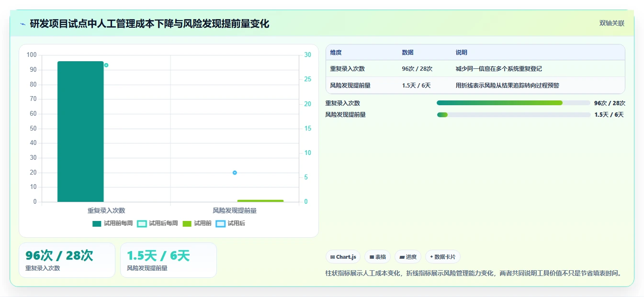Image resolution: width=644 pixels, height=297 pixels.
Task: Click the 风险发现提前量 cell in the table
Action: click(x=350, y=86)
